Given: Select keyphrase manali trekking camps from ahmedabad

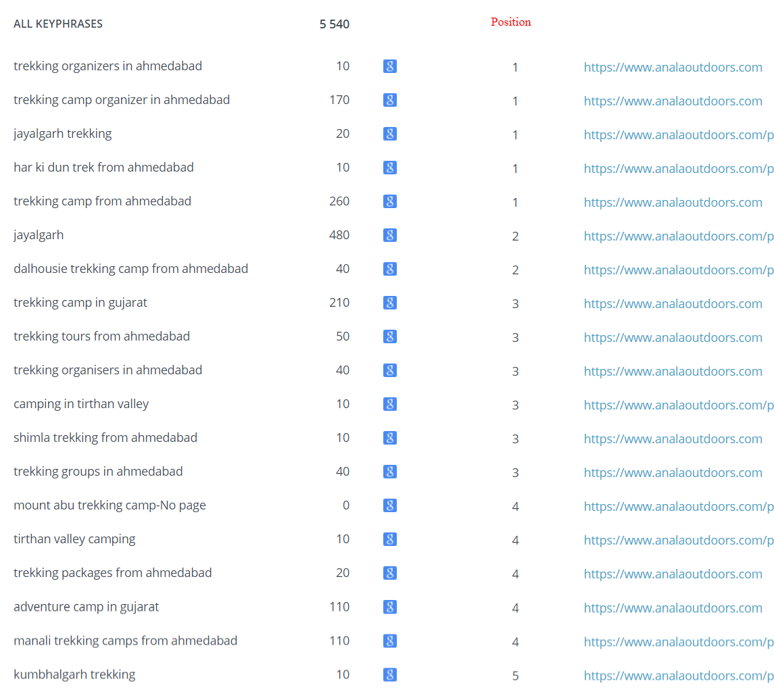Looking at the screenshot, I should click(x=125, y=641).
